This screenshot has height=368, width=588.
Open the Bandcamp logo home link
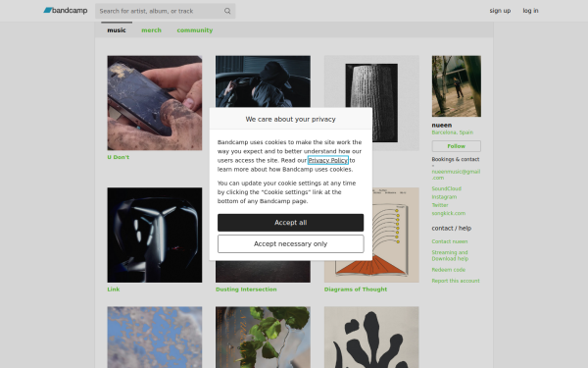pos(66,11)
